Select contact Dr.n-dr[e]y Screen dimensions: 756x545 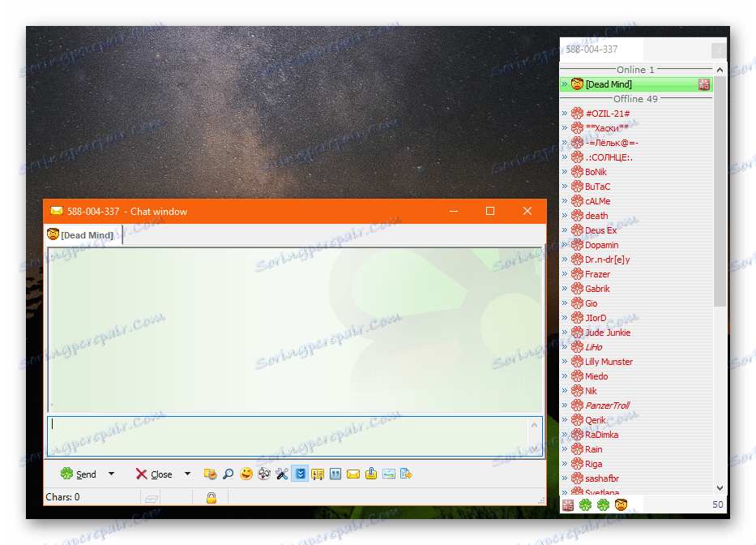pyautogui.click(x=636, y=260)
